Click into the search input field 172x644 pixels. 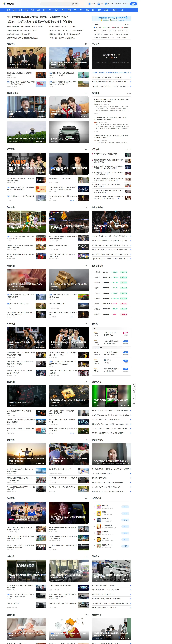click(x=56, y=4)
